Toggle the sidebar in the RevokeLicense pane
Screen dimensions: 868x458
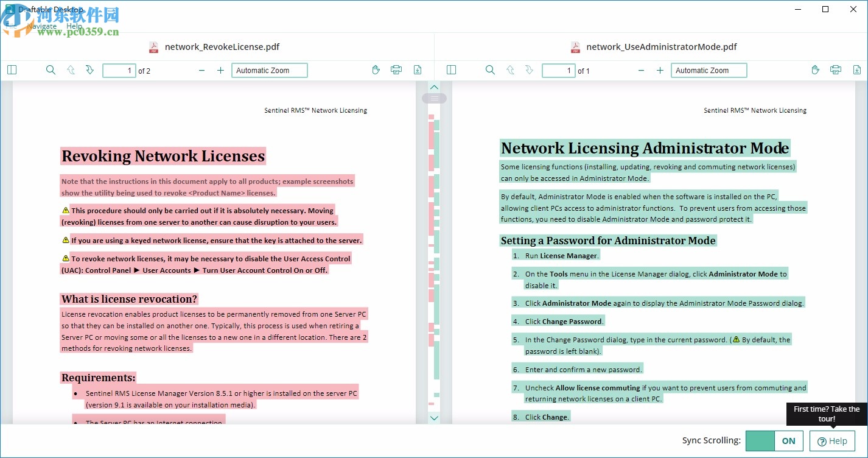point(12,70)
